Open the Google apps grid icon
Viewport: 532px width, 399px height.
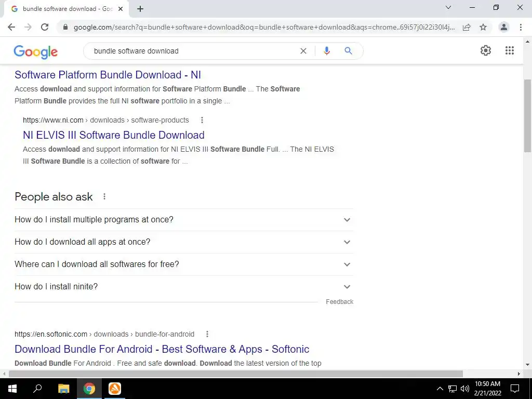510,50
